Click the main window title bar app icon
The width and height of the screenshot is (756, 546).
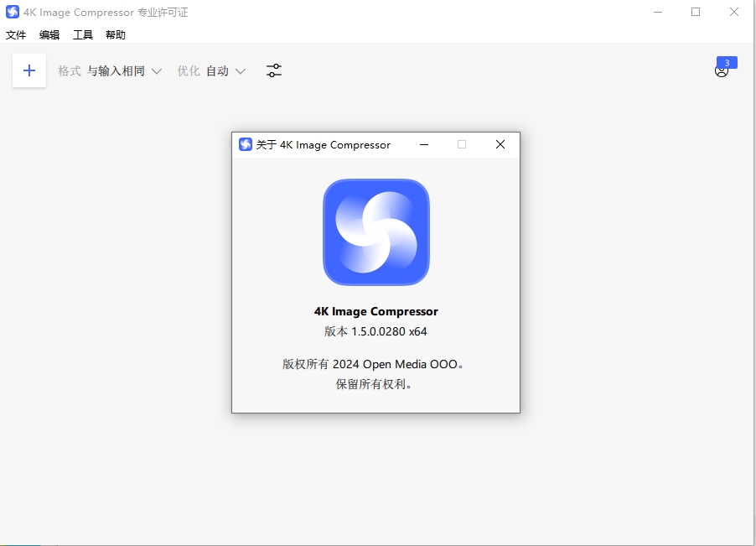(x=13, y=12)
